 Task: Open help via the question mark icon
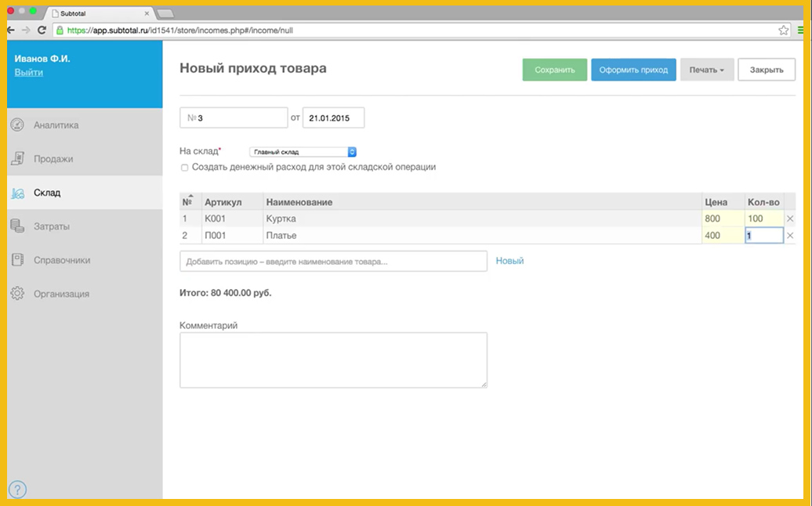point(17,490)
